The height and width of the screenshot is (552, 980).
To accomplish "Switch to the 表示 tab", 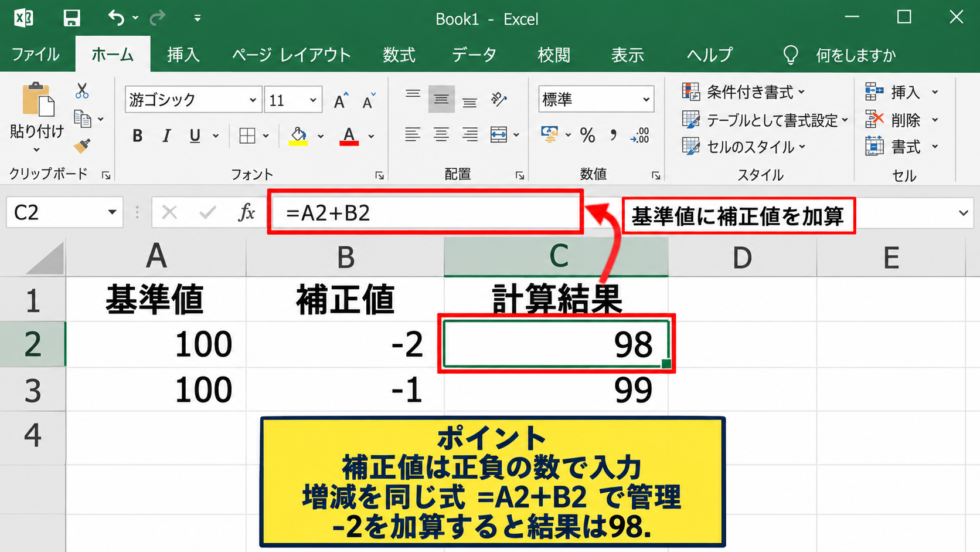I will click(628, 55).
